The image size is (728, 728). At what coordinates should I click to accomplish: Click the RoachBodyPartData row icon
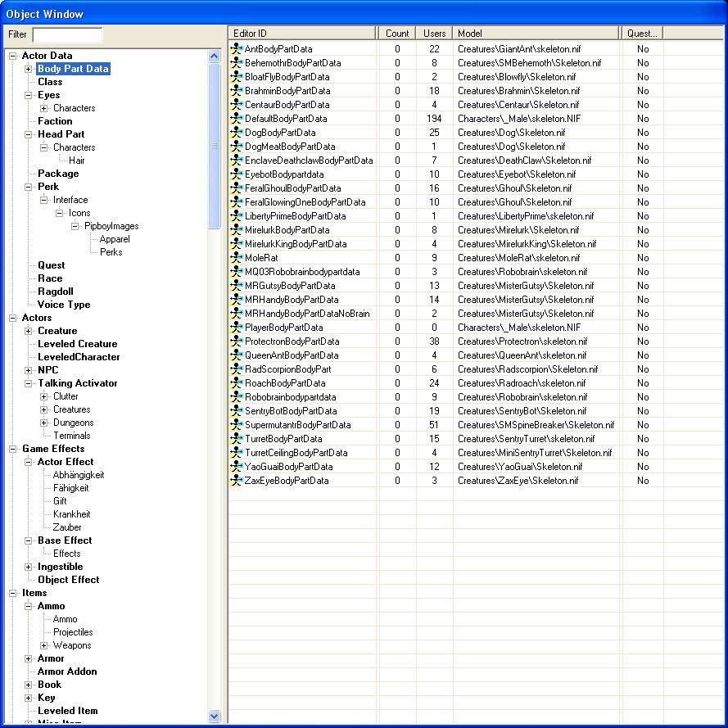coord(237,383)
